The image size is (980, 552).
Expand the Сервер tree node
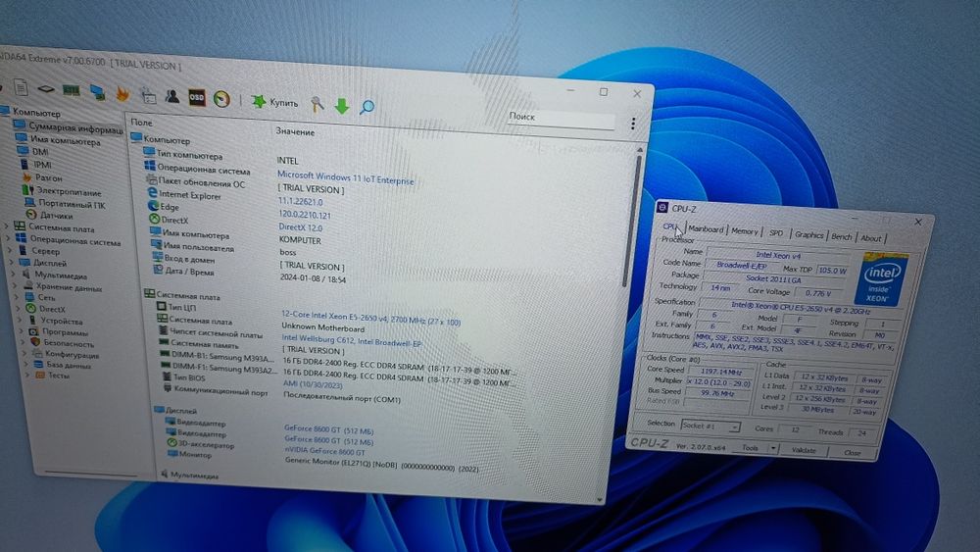click(x=10, y=250)
